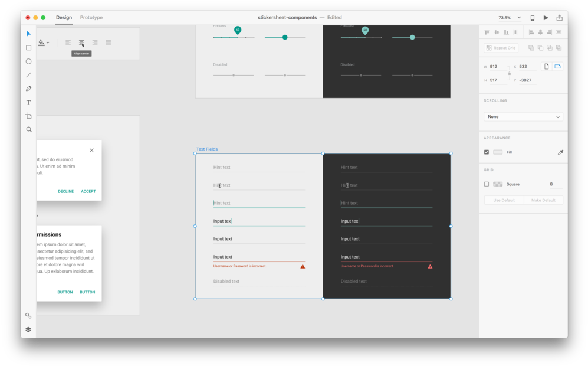The width and height of the screenshot is (588, 366).
Task: Align selection to bottom edges
Action: click(x=506, y=32)
